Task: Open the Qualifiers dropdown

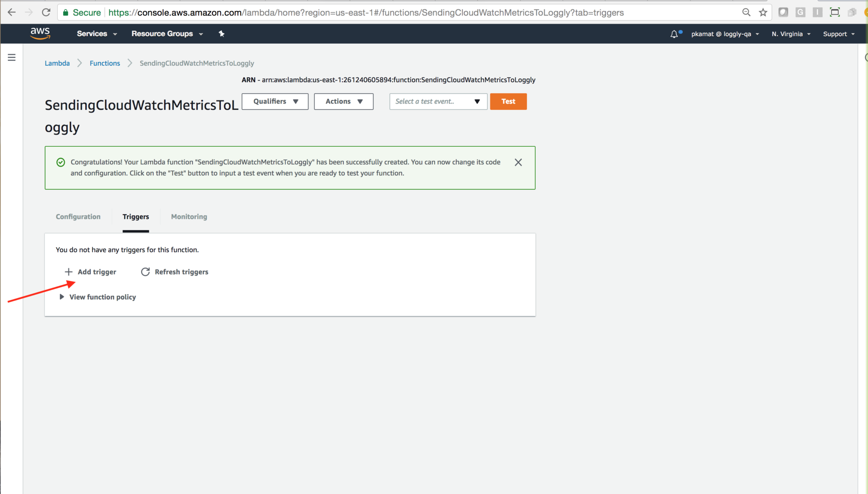Action: pyautogui.click(x=275, y=101)
